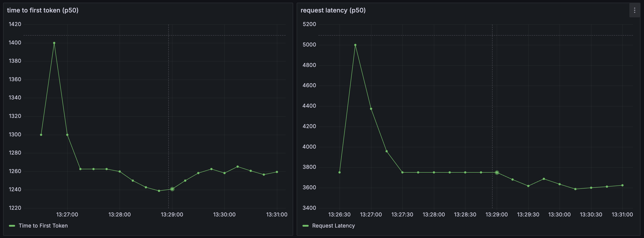Click request latency data point at 13:27:00

click(x=371, y=109)
